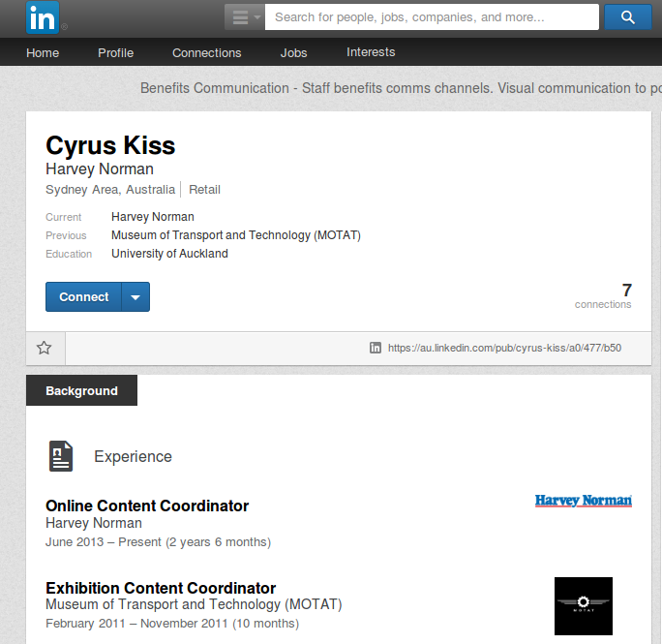Click the star icon to save profile
The width and height of the screenshot is (662, 644).
point(44,348)
